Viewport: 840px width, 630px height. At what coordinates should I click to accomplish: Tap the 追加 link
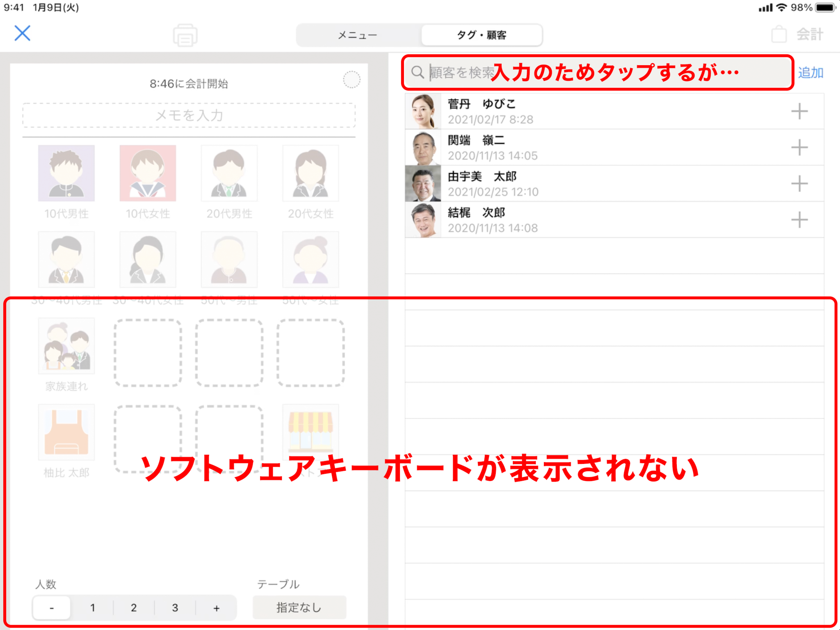811,73
